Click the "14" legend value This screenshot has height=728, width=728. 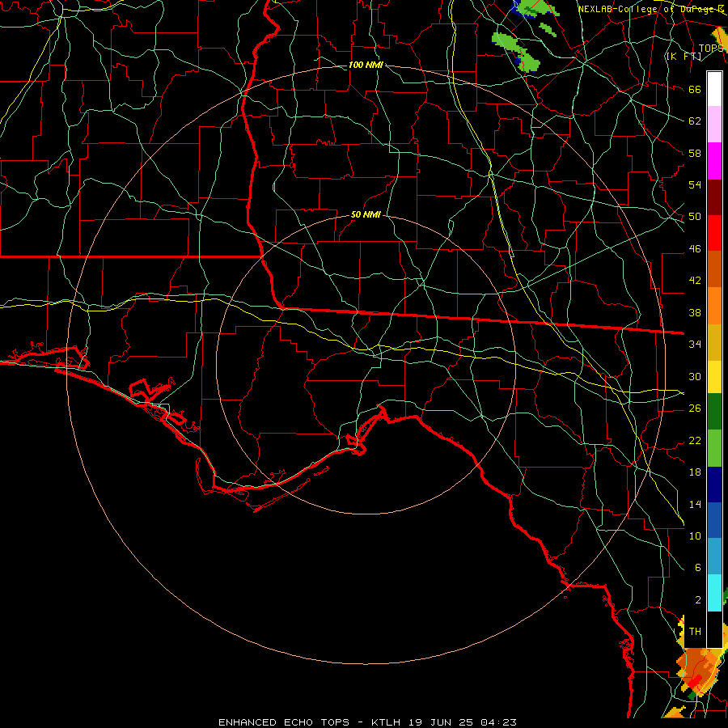695,504
